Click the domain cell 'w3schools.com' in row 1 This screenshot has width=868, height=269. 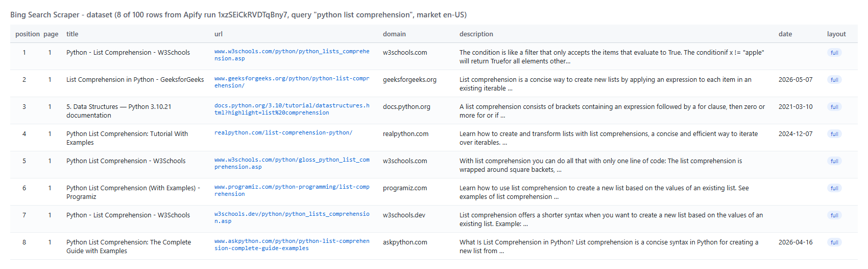click(x=405, y=53)
